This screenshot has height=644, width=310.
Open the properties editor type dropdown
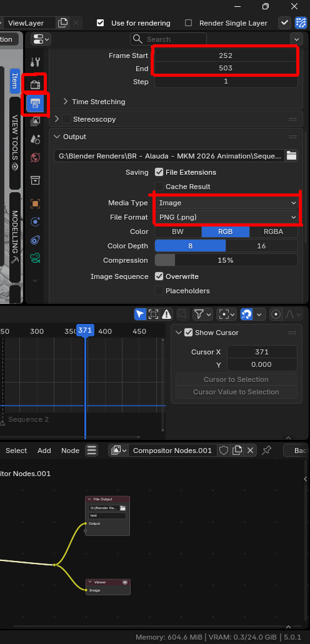click(41, 39)
